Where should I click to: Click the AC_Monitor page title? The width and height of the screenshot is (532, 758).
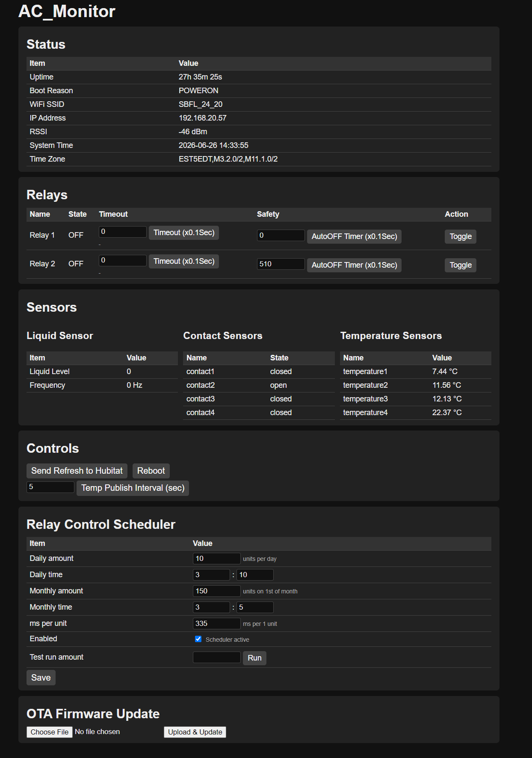(67, 11)
